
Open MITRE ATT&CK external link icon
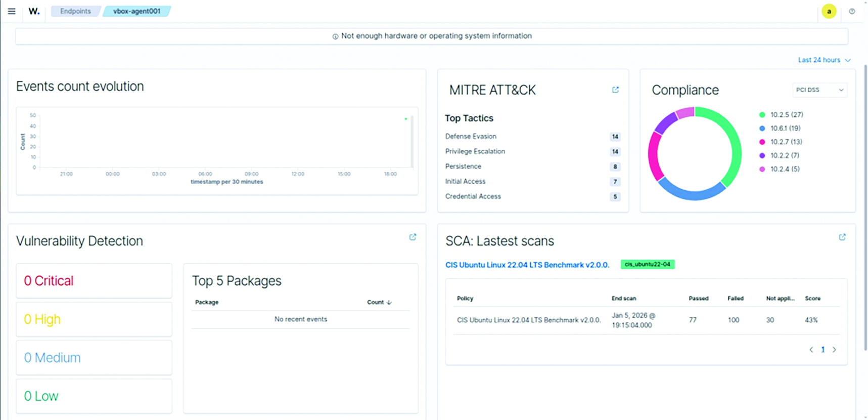coord(615,90)
